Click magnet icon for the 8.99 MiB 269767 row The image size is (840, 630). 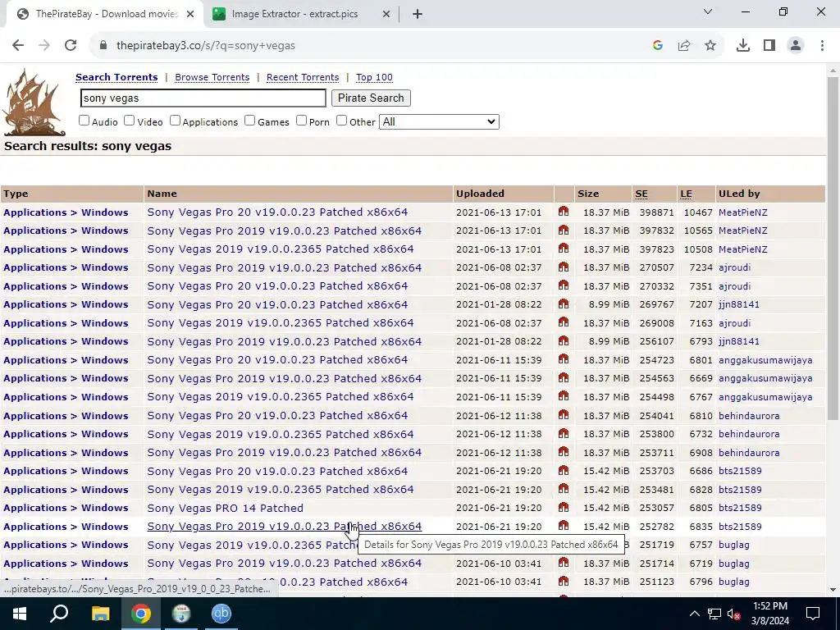pyautogui.click(x=563, y=304)
